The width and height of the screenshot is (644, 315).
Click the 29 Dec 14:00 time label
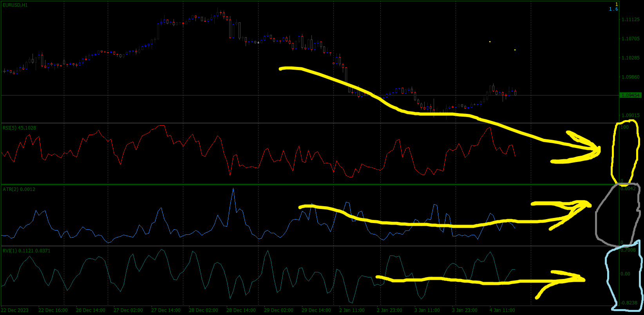(x=317, y=310)
